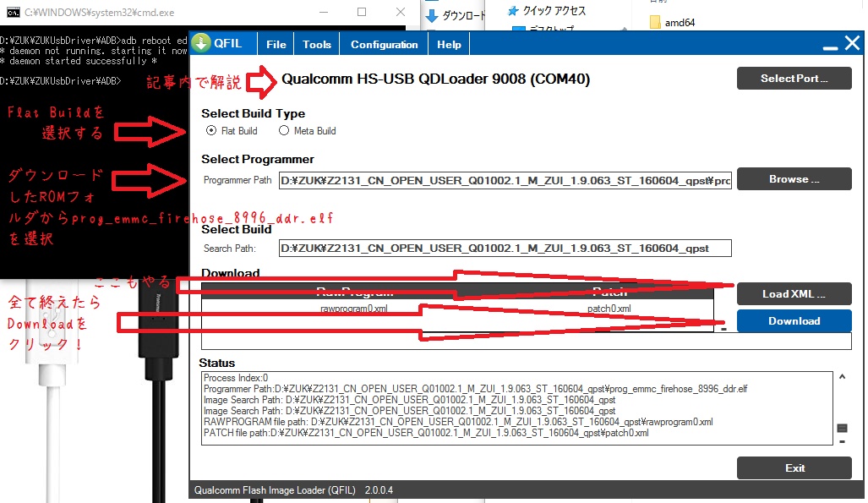Maximize the cmd.exe window

click(x=362, y=12)
